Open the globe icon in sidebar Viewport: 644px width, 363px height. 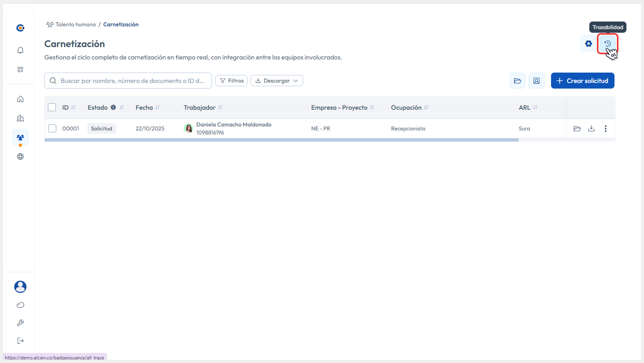(20, 156)
